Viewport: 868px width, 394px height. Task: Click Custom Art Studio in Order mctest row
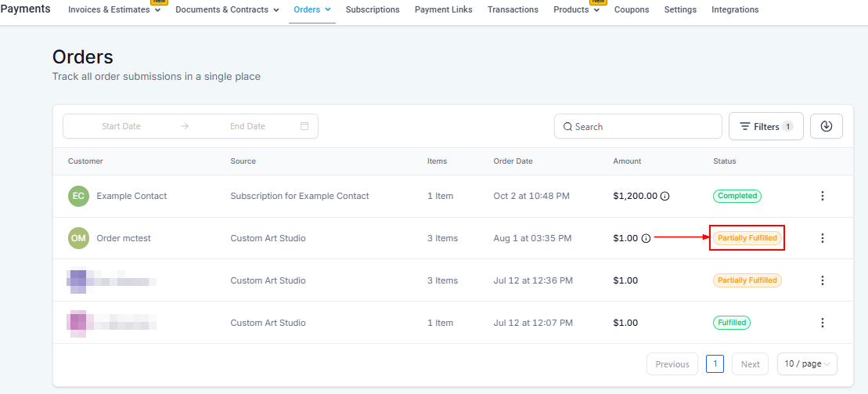pos(268,238)
